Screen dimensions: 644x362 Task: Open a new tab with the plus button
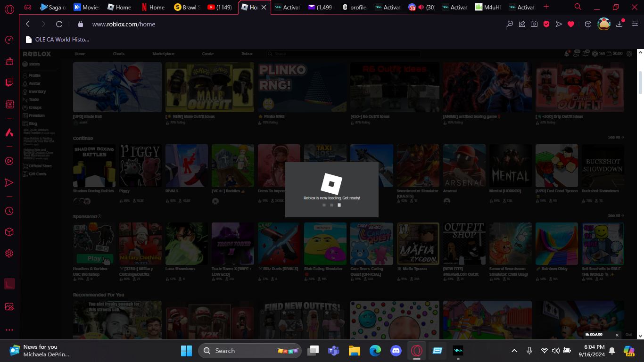tap(546, 7)
